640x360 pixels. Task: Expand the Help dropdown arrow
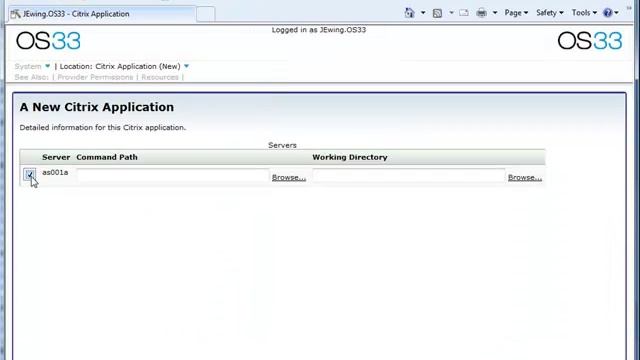click(616, 13)
